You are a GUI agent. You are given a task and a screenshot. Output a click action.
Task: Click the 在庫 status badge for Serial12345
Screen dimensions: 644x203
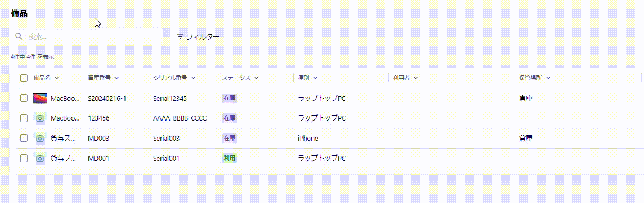pos(229,98)
